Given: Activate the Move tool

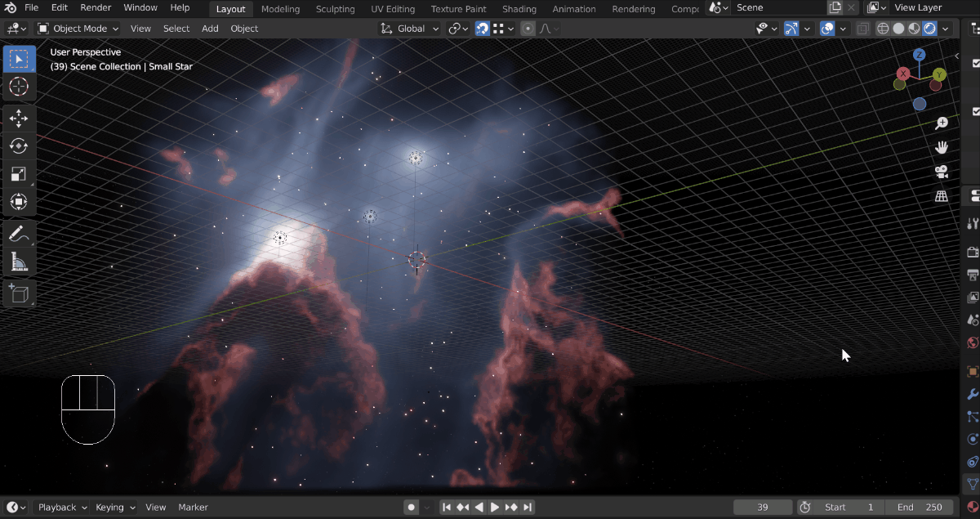Looking at the screenshot, I should pyautogui.click(x=19, y=119).
